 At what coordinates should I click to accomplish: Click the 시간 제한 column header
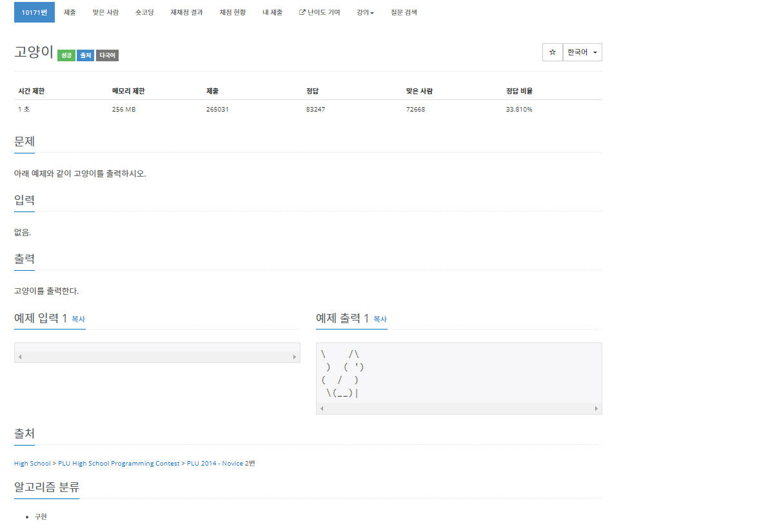pyautogui.click(x=32, y=91)
